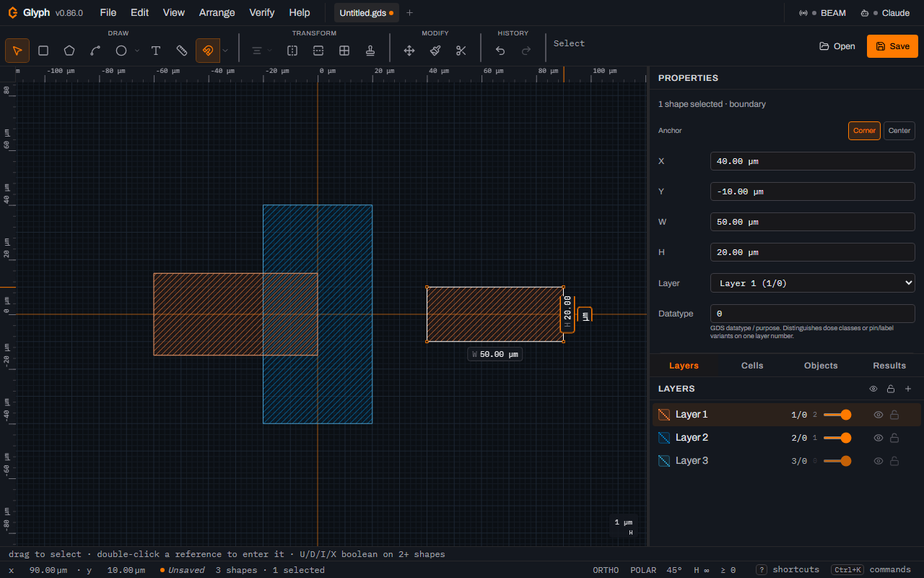Click the Datatype input field
The width and height of the screenshot is (924, 578).
[x=813, y=314]
